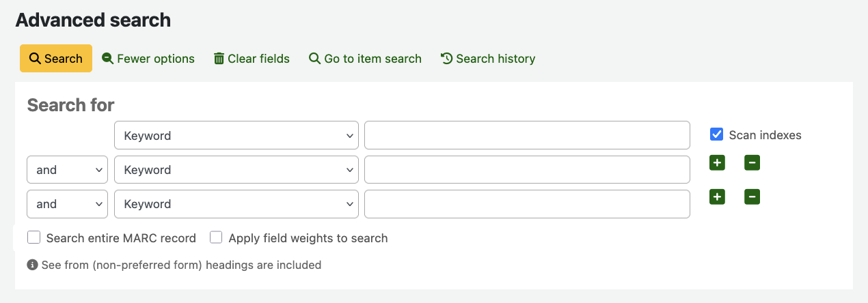
Task: Click the Go to item search magnifier
Action: 314,59
